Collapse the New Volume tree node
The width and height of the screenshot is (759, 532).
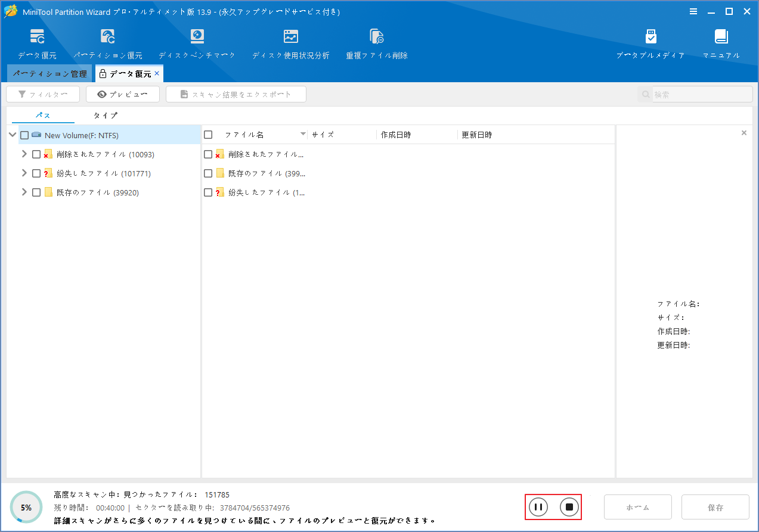pyautogui.click(x=13, y=135)
